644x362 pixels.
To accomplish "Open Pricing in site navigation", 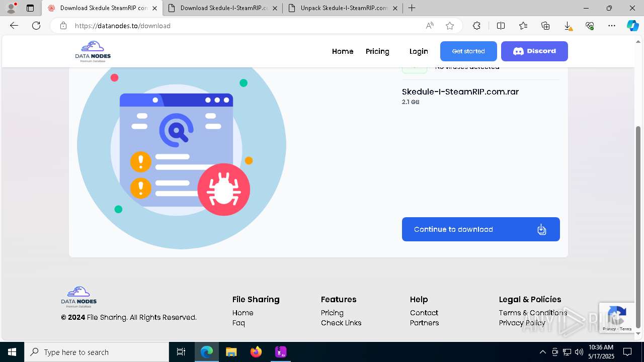I will 377,51.
